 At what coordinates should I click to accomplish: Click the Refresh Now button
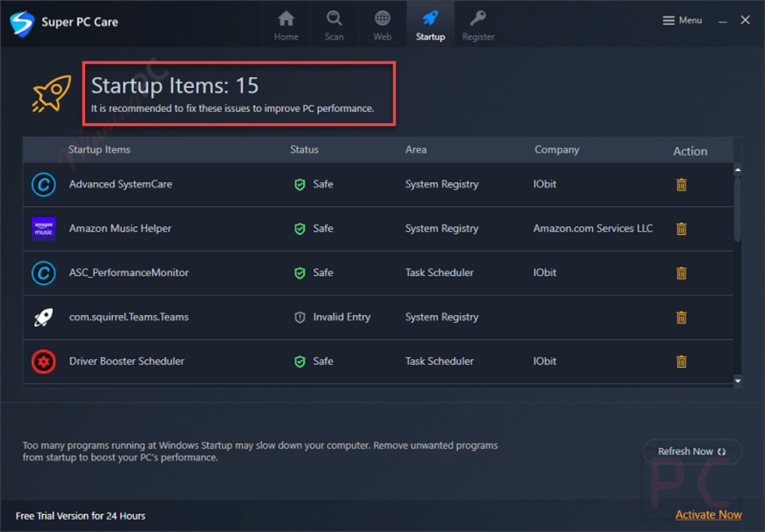click(x=692, y=451)
